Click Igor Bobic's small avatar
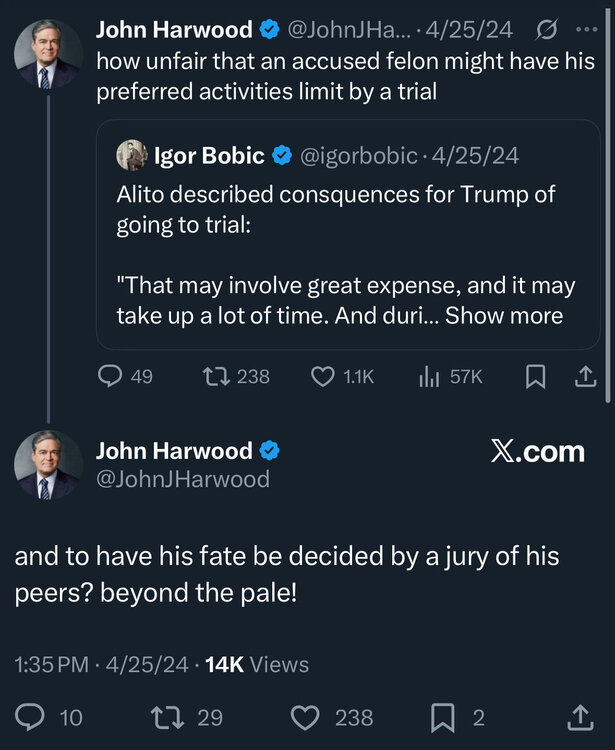 click(132, 155)
